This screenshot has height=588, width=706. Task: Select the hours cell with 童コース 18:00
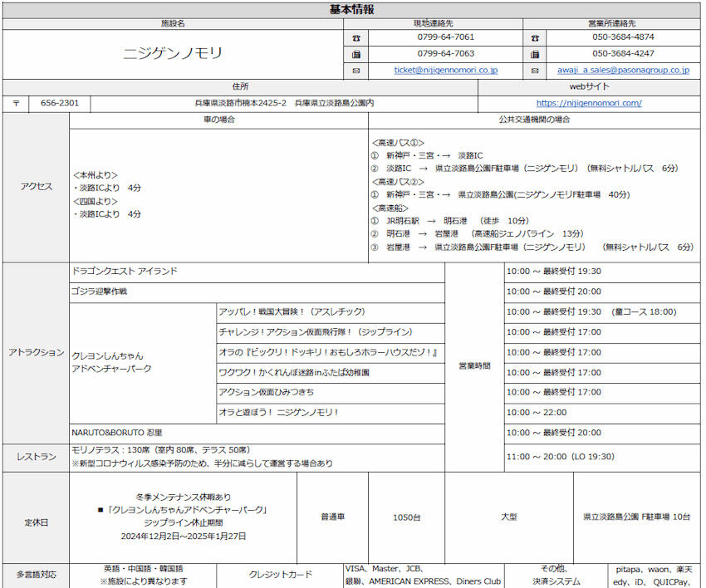tap(602, 313)
